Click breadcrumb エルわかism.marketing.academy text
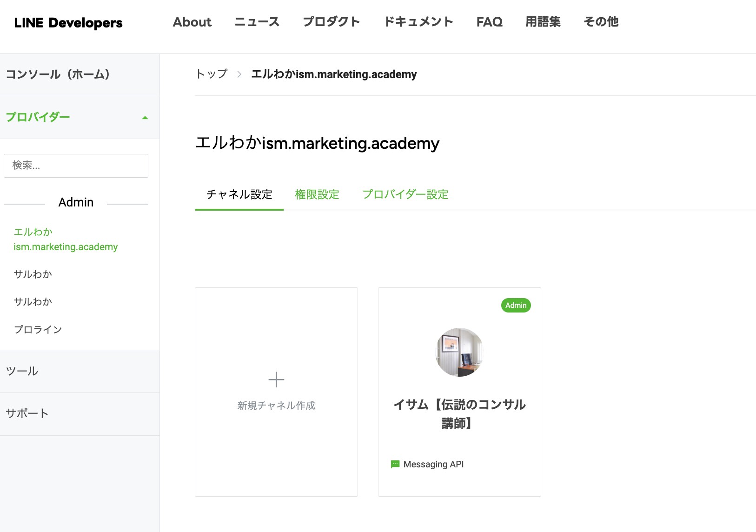 coord(334,74)
